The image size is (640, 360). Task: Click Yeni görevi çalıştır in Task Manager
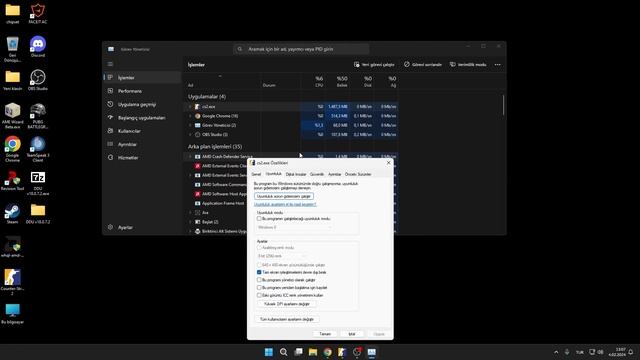click(x=374, y=64)
